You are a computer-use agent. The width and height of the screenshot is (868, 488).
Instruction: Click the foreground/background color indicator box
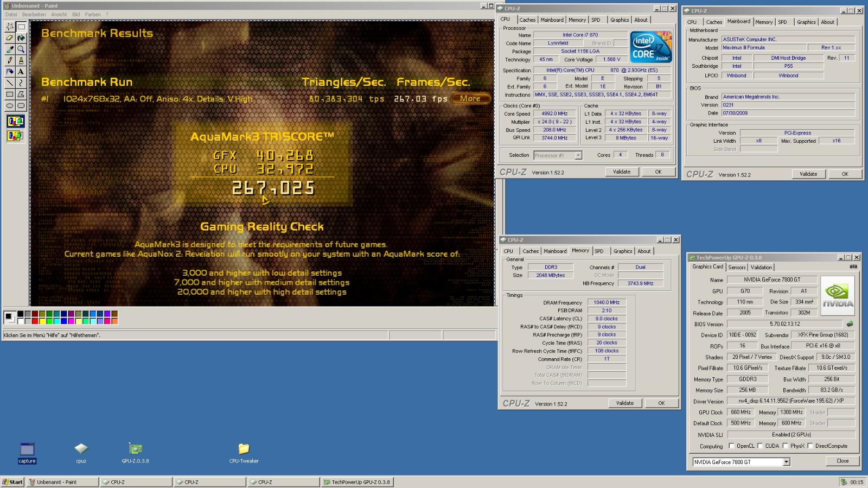(10, 317)
